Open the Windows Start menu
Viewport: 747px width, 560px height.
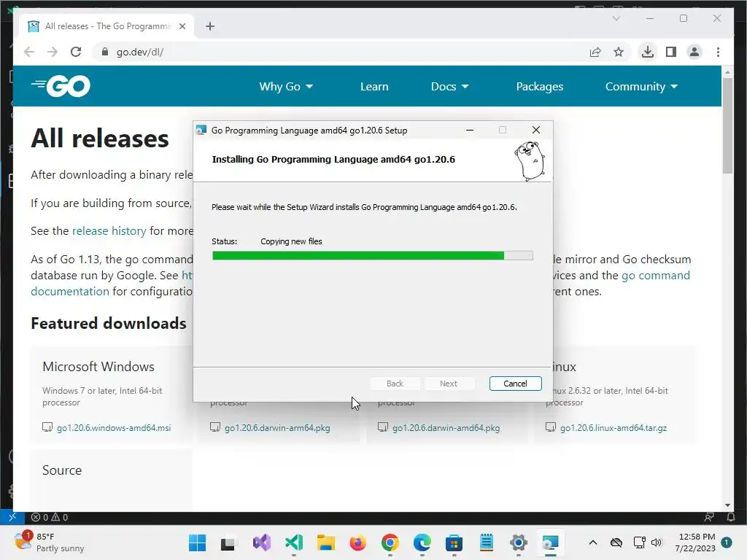[197, 542]
